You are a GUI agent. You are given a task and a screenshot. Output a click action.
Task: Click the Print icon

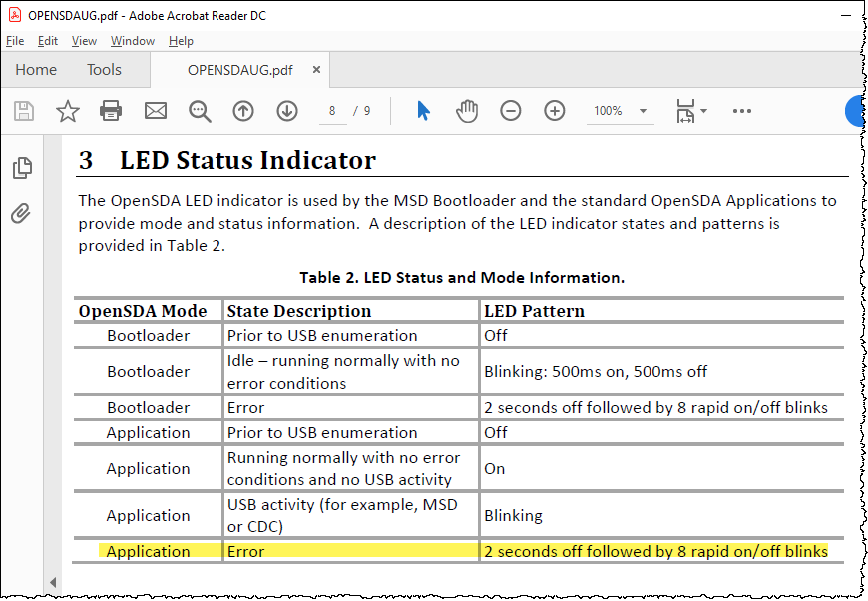[x=111, y=111]
